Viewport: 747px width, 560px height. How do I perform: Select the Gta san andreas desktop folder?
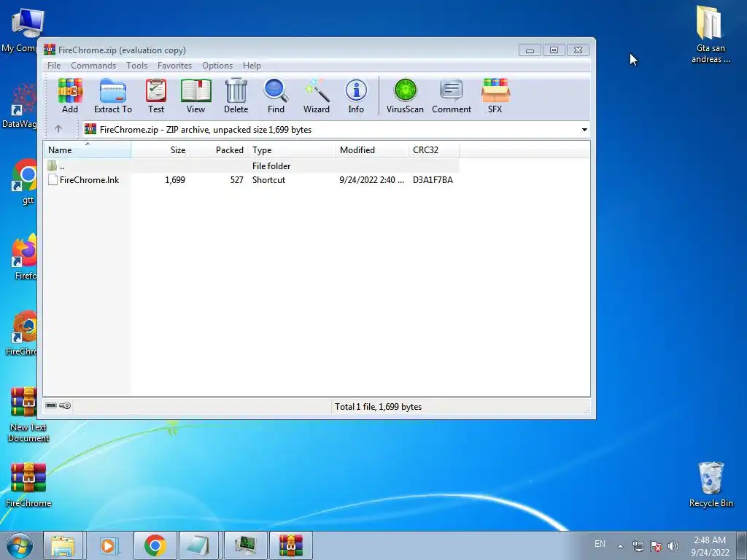pyautogui.click(x=711, y=34)
